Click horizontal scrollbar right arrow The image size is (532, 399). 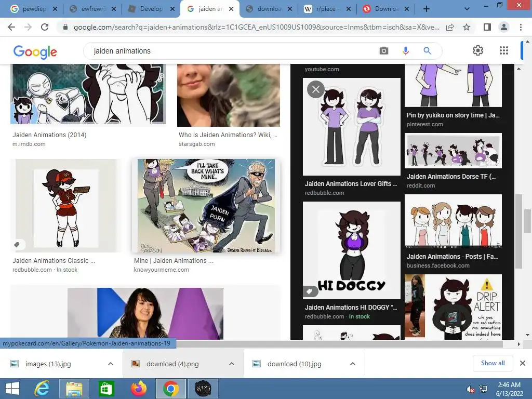pos(518,344)
